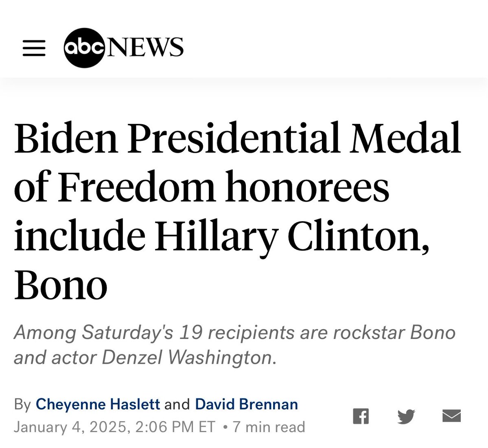Click the "and" between author names
This screenshot has width=488, height=448.
[177, 404]
